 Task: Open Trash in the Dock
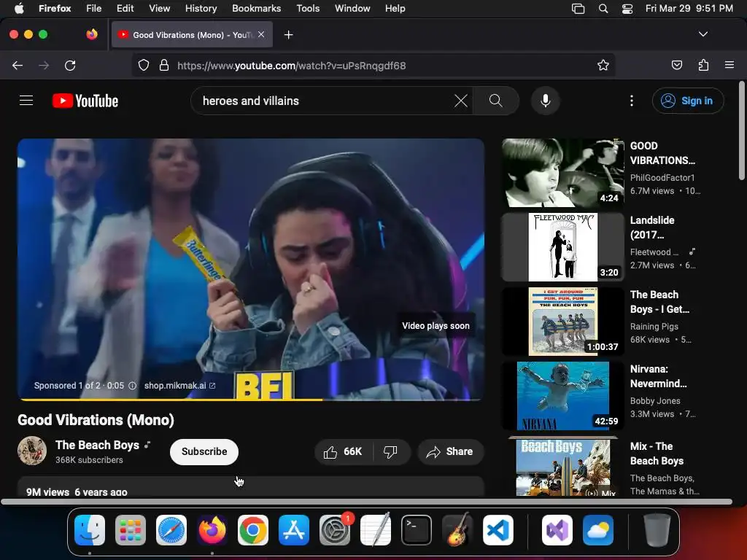click(x=657, y=530)
